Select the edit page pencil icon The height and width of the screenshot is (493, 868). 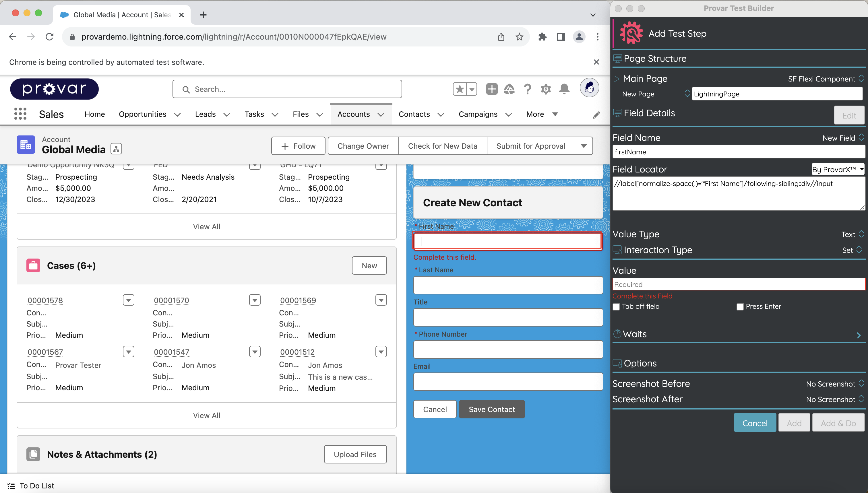tap(596, 115)
